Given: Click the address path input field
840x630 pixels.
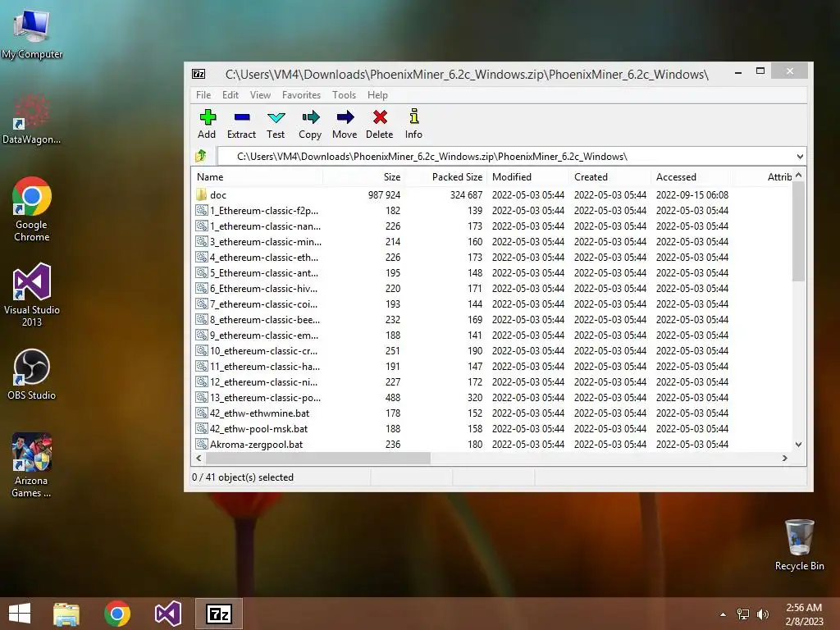Looking at the screenshot, I should tap(506, 157).
